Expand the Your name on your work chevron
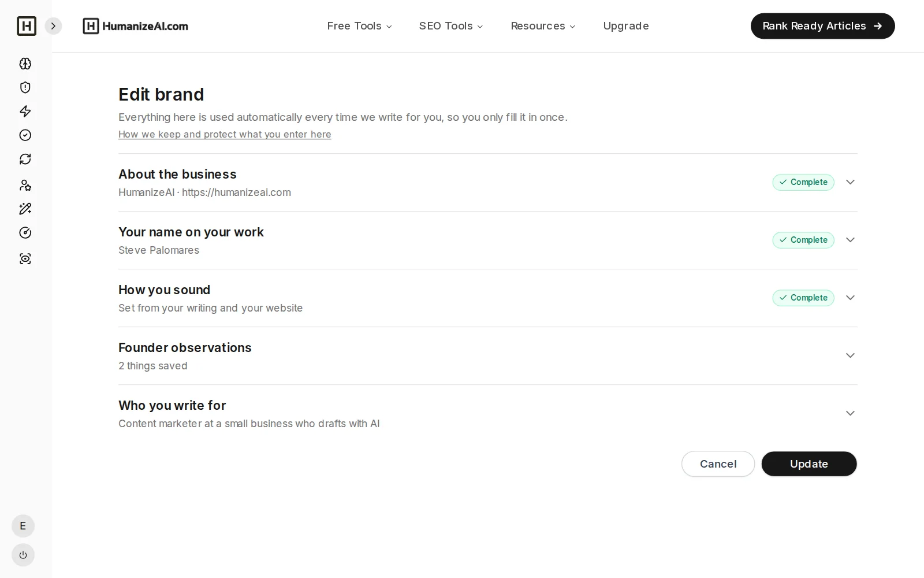 [850, 240]
